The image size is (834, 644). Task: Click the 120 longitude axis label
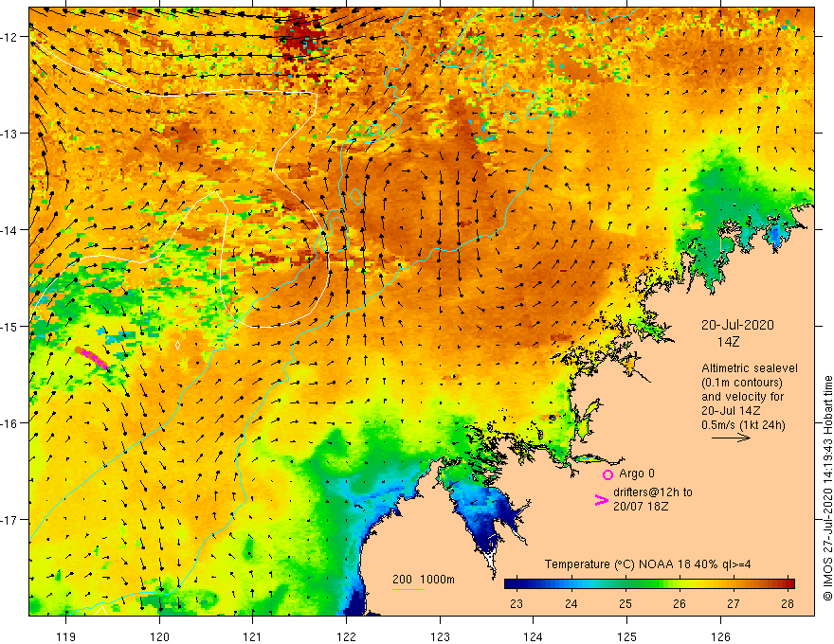tap(159, 636)
